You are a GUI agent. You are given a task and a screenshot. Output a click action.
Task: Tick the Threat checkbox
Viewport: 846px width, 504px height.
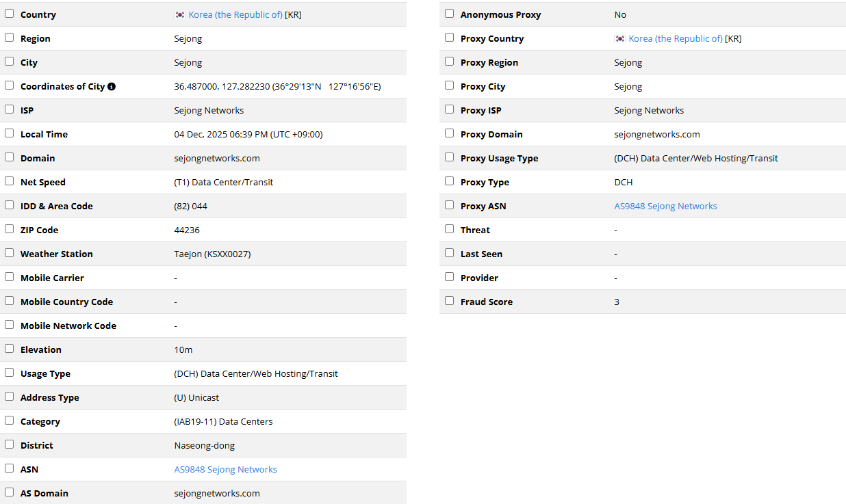[x=450, y=229]
